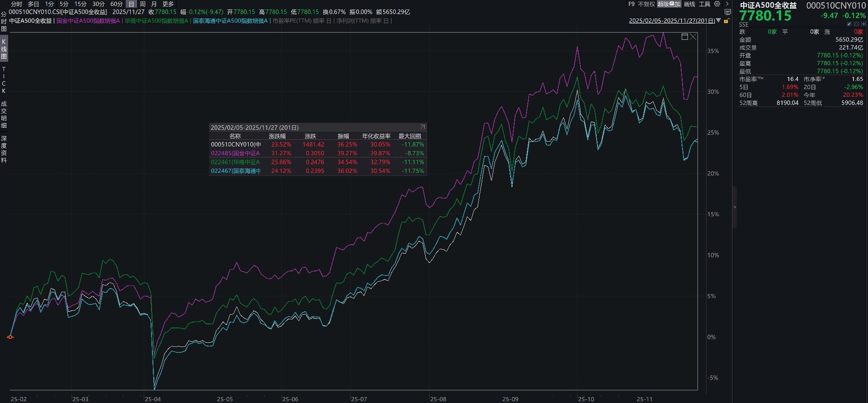Click the WP monitor icon
Image resolution: width=868 pixels, height=403 pixels.
click(x=728, y=12)
